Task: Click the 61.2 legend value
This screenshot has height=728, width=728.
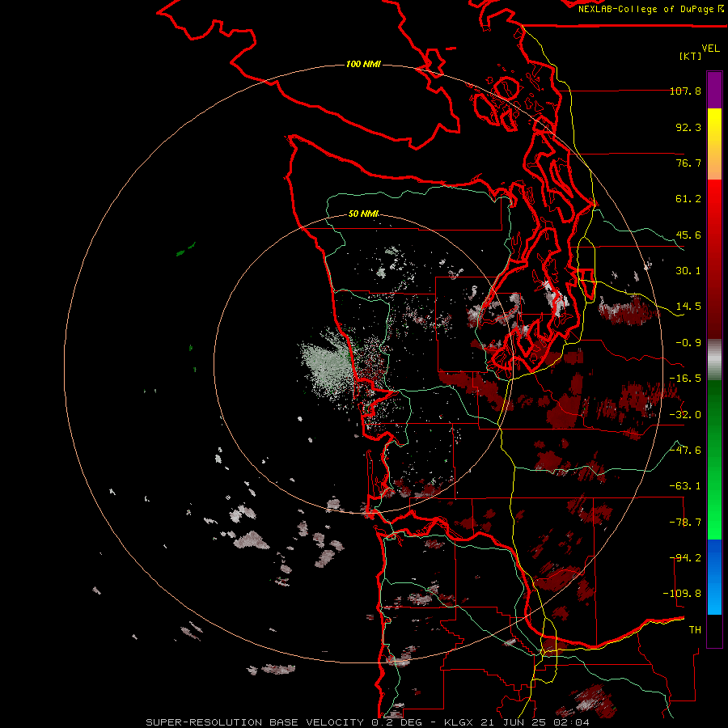Action: tap(688, 199)
